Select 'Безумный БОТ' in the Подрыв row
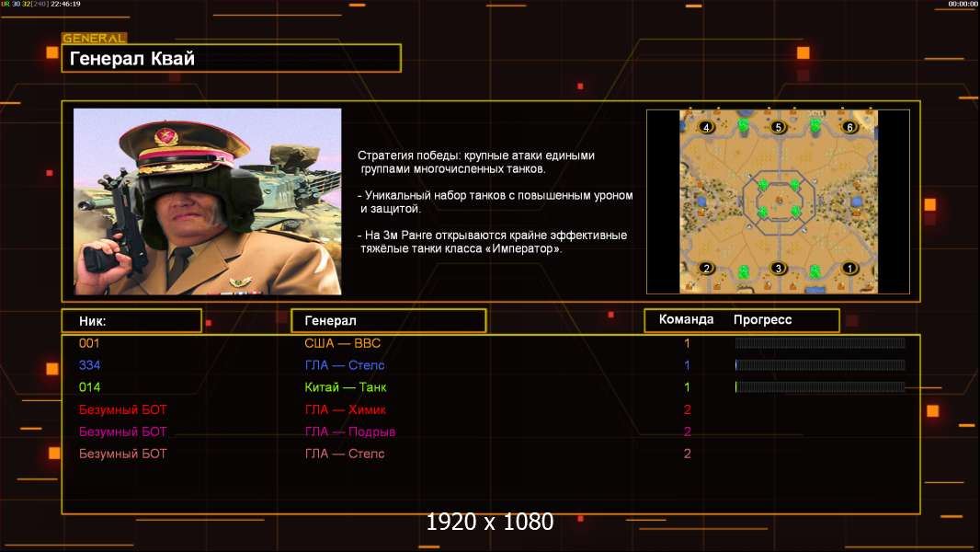Viewport: 980px width, 552px height. (122, 431)
